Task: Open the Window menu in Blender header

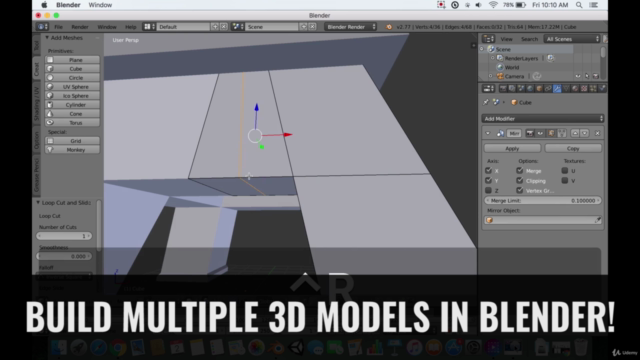Action: click(107, 27)
